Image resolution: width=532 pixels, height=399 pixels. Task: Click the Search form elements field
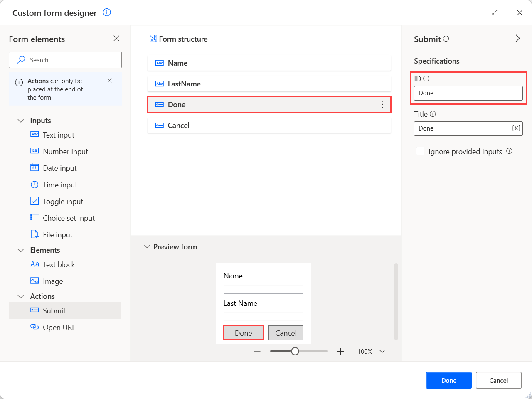pyautogui.click(x=65, y=60)
